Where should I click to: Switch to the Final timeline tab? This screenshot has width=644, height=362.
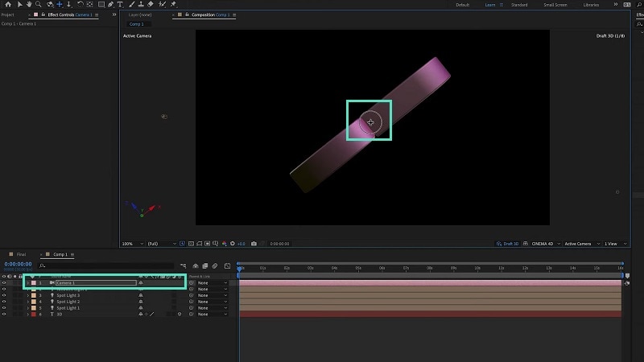(x=22, y=253)
